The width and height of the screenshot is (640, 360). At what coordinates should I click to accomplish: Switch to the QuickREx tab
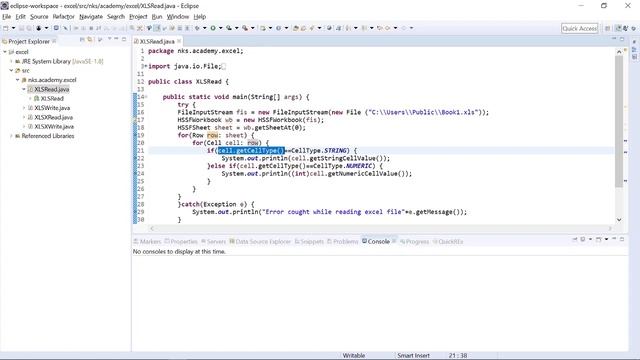448,242
